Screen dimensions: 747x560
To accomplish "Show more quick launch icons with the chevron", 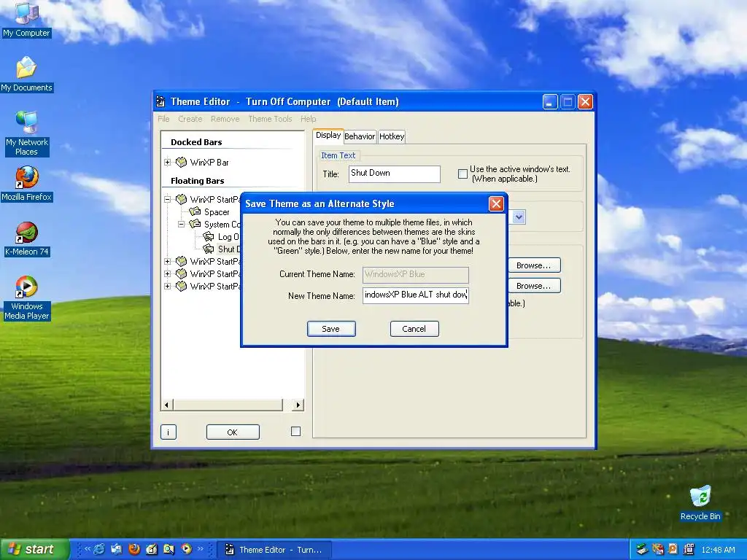I will click(200, 548).
